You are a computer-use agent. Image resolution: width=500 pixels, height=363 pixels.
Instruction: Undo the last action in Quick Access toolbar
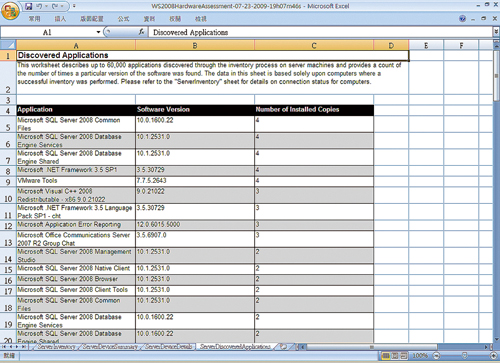click(39, 6)
